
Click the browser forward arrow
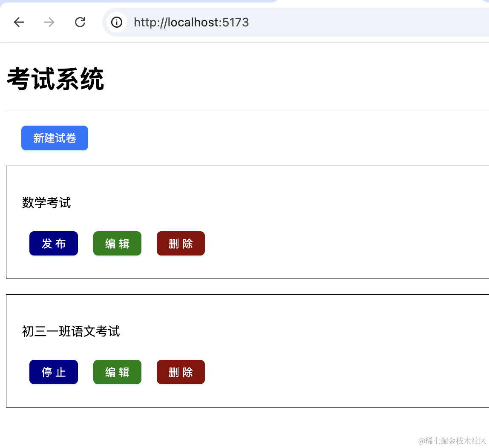pyautogui.click(x=49, y=22)
